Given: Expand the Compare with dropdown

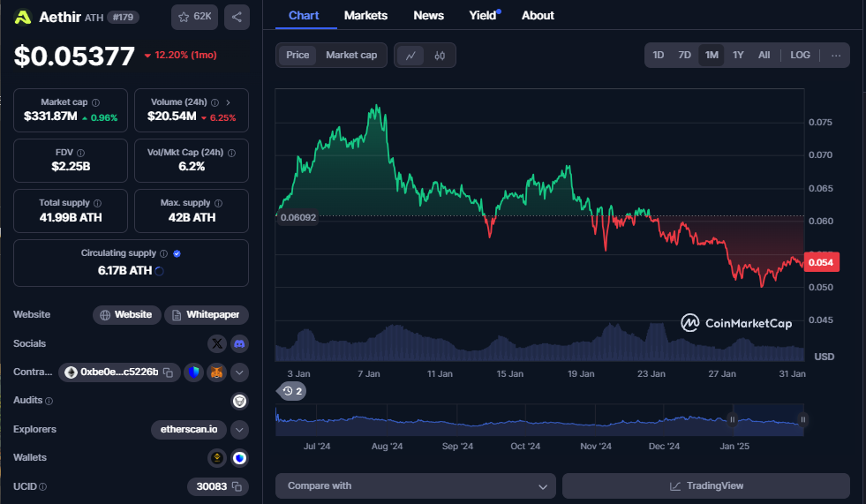Looking at the screenshot, I should pyautogui.click(x=415, y=485).
